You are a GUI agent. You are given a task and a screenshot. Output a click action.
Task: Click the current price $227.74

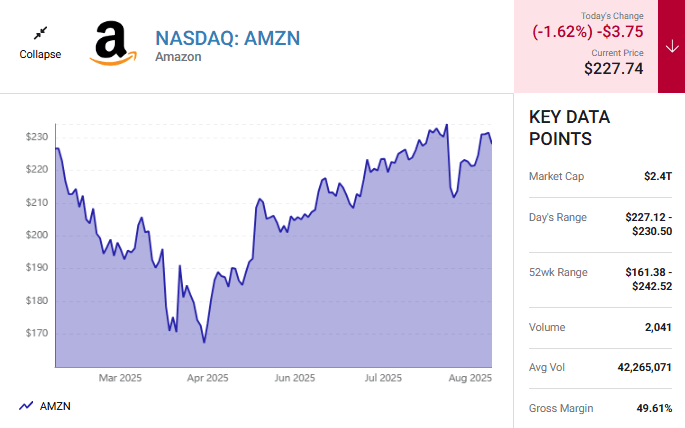[x=613, y=69]
